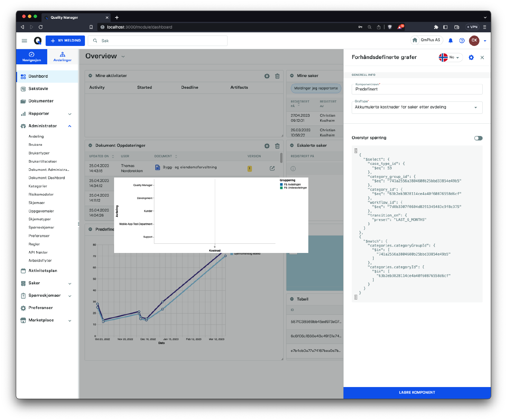Switch to the Avdelinger tab
Image resolution: width=507 pixels, height=420 pixels.
pos(62,57)
